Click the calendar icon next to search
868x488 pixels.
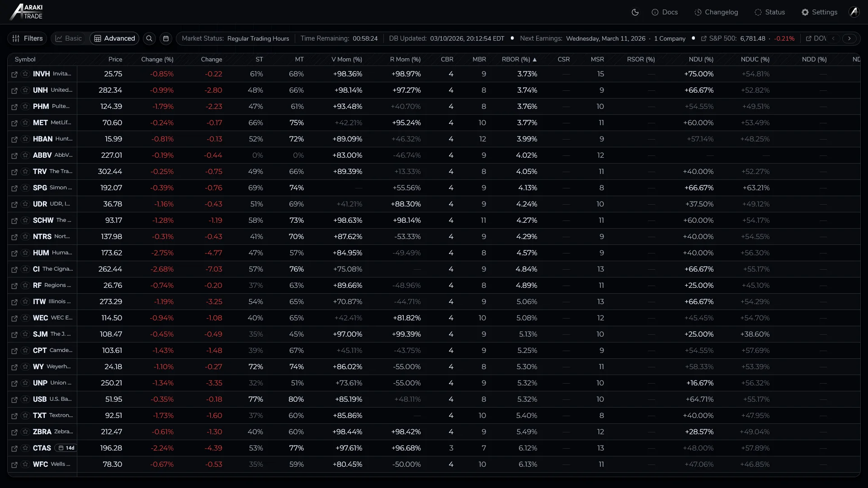click(x=165, y=38)
